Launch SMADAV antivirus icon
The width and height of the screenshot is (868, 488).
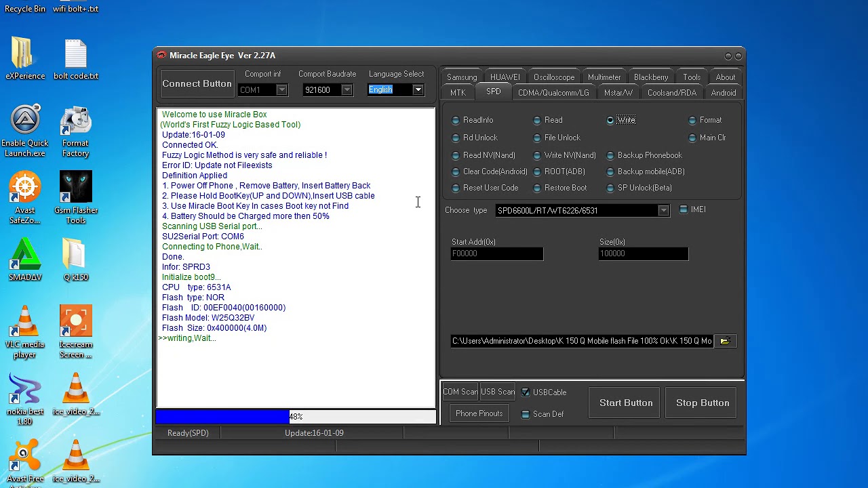pyautogui.click(x=25, y=260)
